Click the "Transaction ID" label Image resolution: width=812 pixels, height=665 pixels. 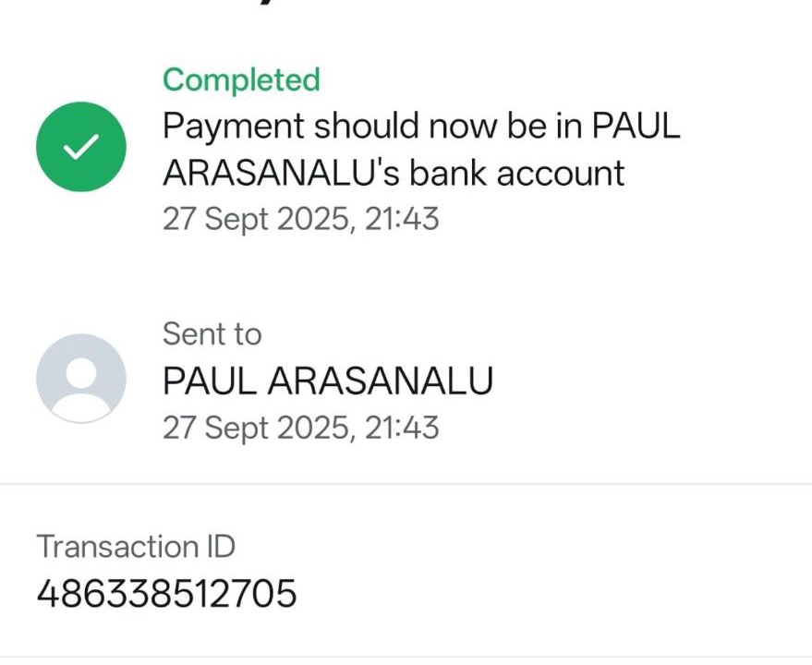[x=136, y=547]
